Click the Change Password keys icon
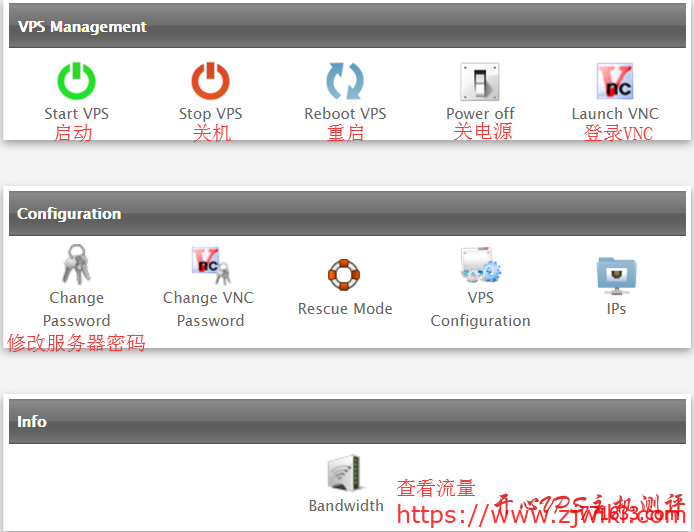 [77, 264]
